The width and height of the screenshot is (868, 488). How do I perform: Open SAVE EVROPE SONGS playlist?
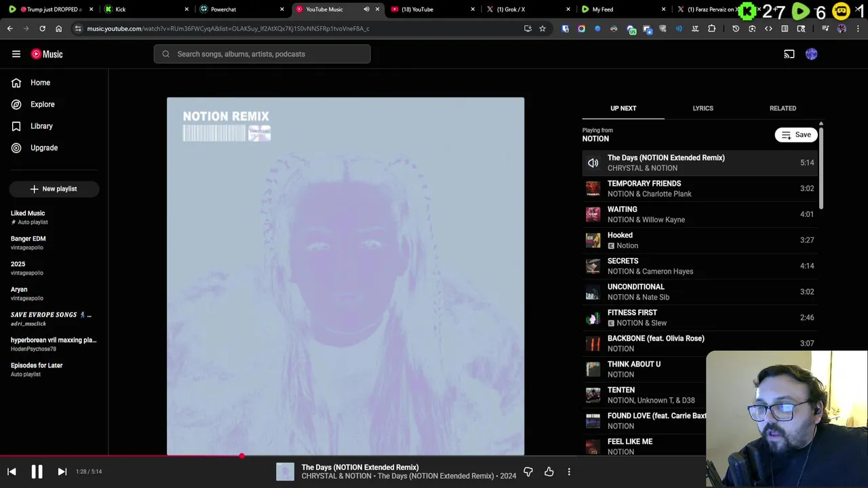(x=54, y=319)
